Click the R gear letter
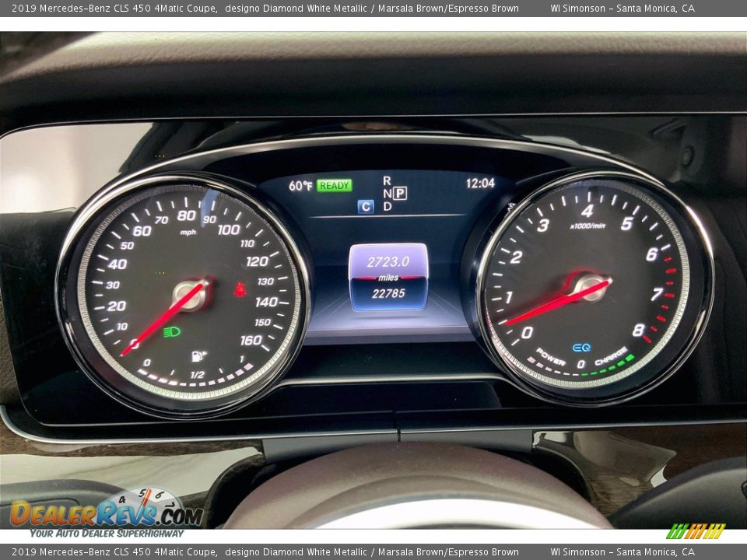The image size is (747, 560). [x=387, y=181]
